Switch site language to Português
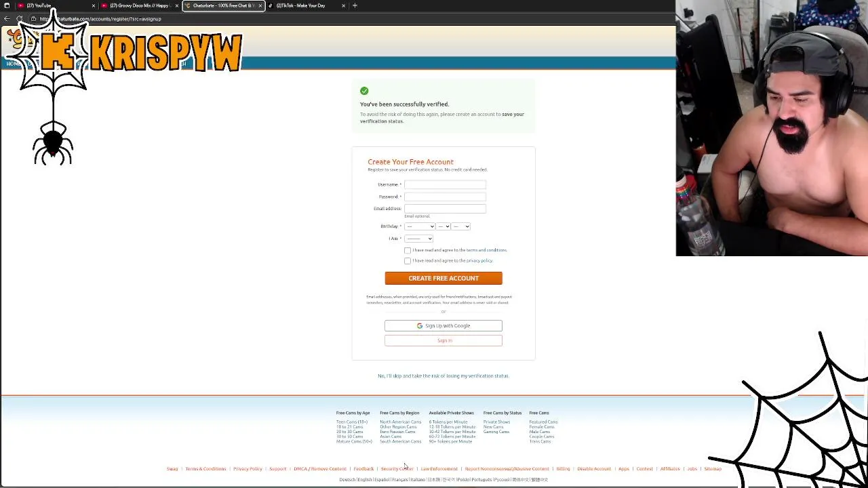Image resolution: width=868 pixels, height=488 pixels. 481,480
